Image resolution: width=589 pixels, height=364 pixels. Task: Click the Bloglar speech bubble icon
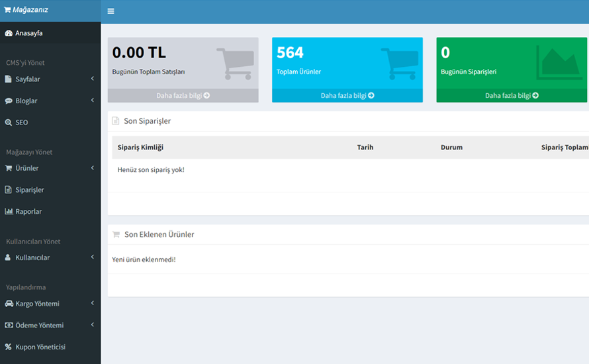(9, 101)
